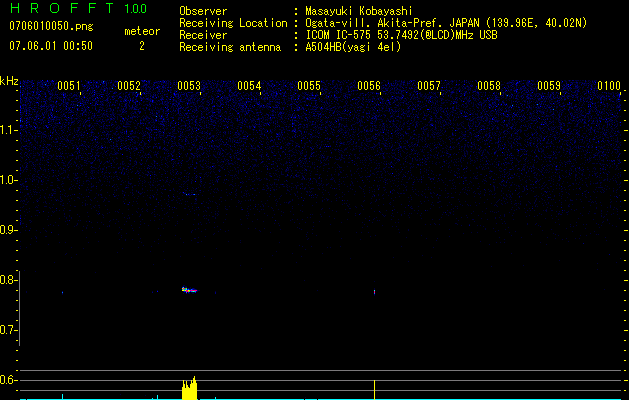Click the 0100 time marker

(x=609, y=86)
